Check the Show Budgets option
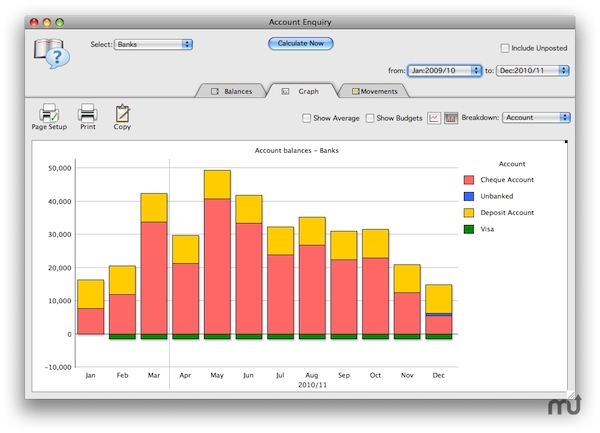Image resolution: width=600 pixels, height=433 pixels. (x=370, y=118)
